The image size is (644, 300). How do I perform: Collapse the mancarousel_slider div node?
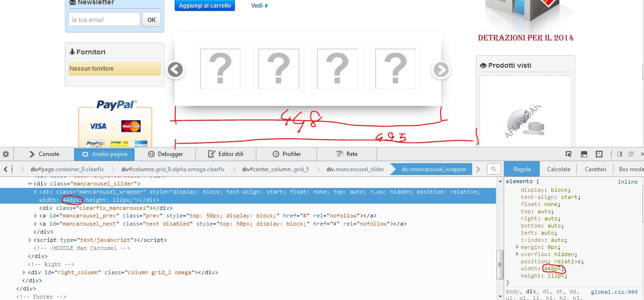[30, 184]
